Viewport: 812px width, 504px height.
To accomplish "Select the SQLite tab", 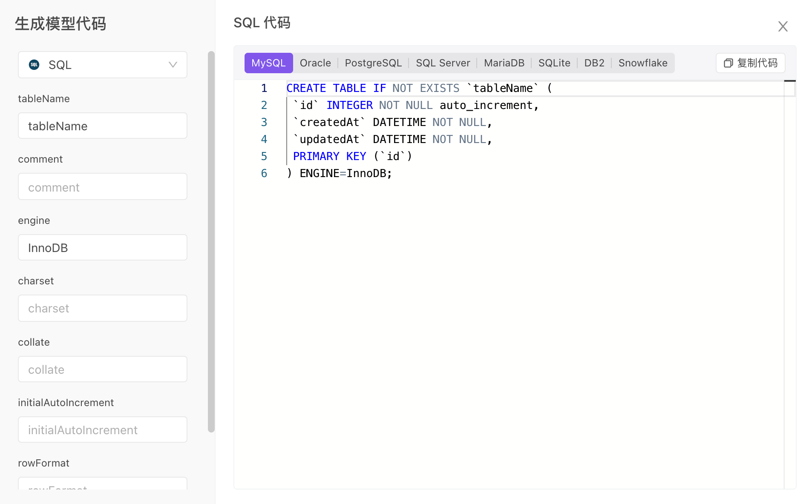I will point(554,63).
